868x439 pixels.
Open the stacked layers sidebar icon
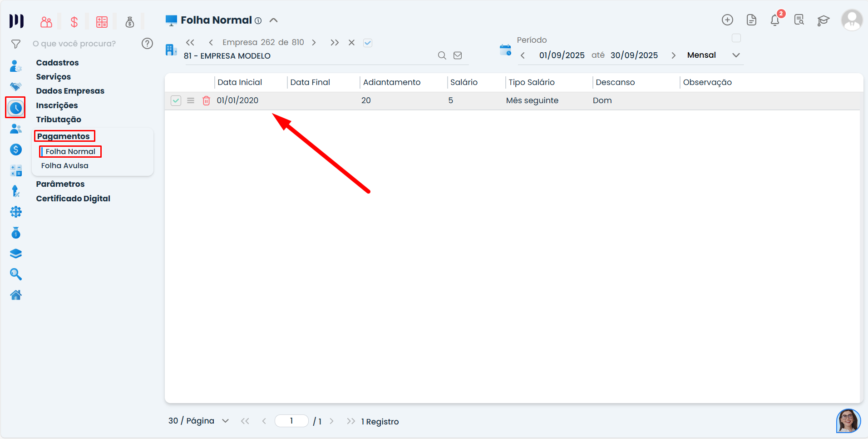pyautogui.click(x=16, y=254)
